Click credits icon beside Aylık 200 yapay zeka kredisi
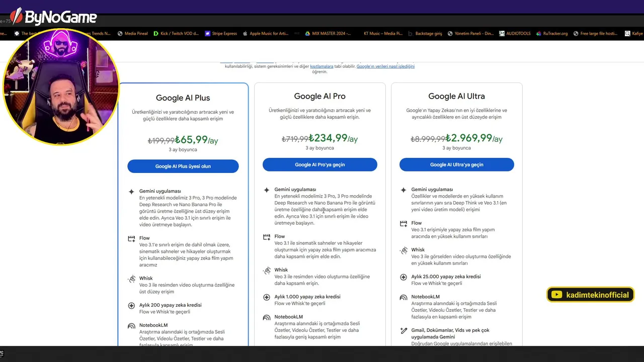Viewport: 644px width, 362px height. tap(131, 305)
